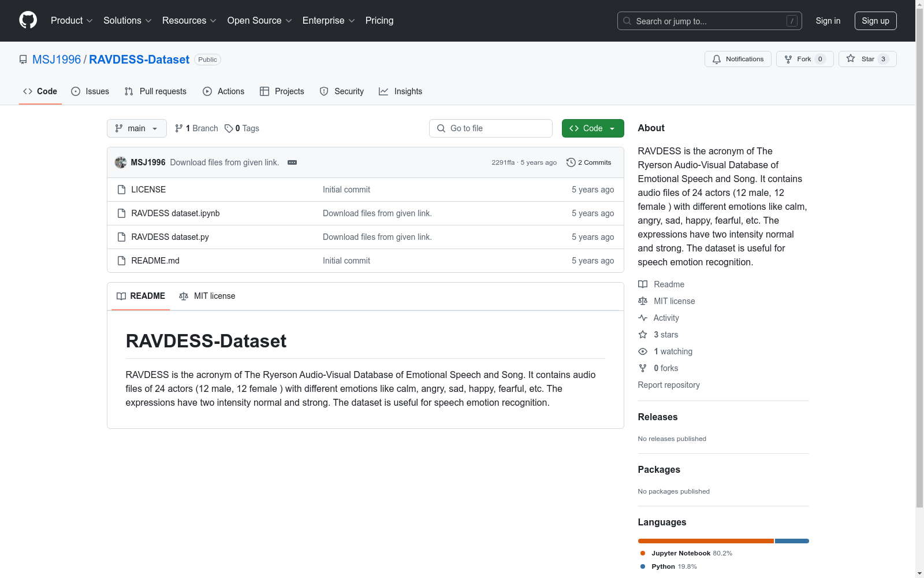Open the Security tab
The height and width of the screenshot is (578, 924).
[342, 91]
